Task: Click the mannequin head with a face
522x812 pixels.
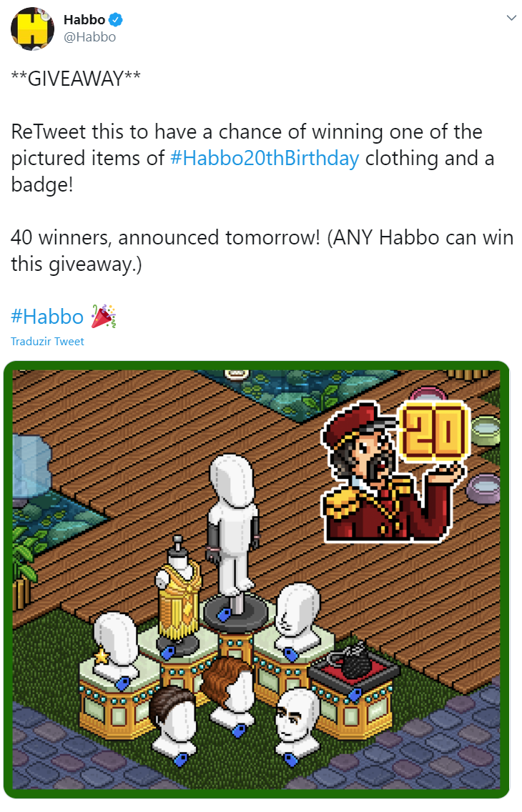Action: point(296,723)
